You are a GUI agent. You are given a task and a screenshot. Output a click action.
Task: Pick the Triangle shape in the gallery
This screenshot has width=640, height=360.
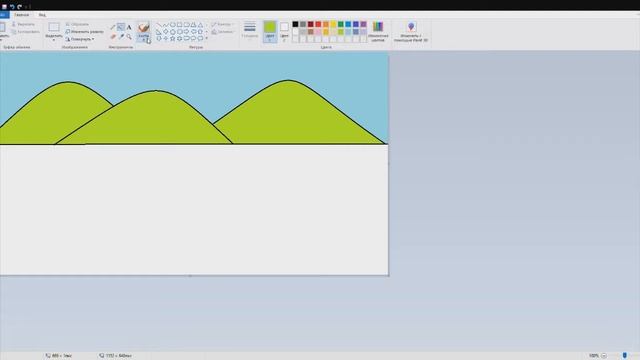(200, 24)
